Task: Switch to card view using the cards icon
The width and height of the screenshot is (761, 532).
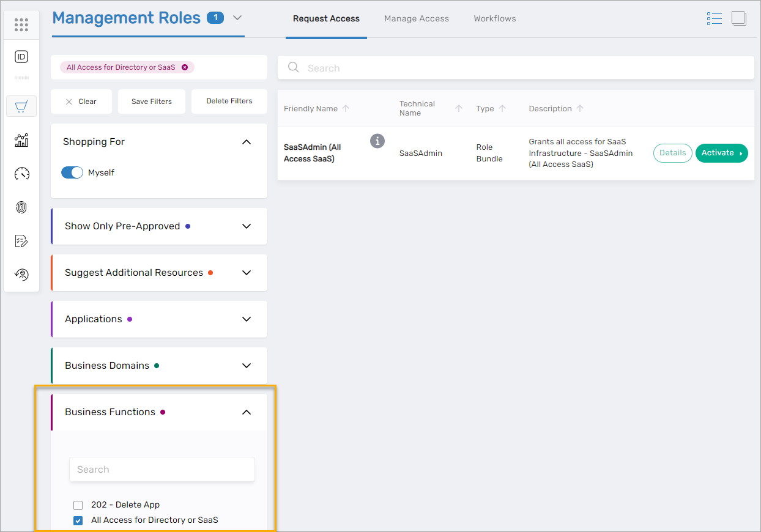Action: pos(738,18)
